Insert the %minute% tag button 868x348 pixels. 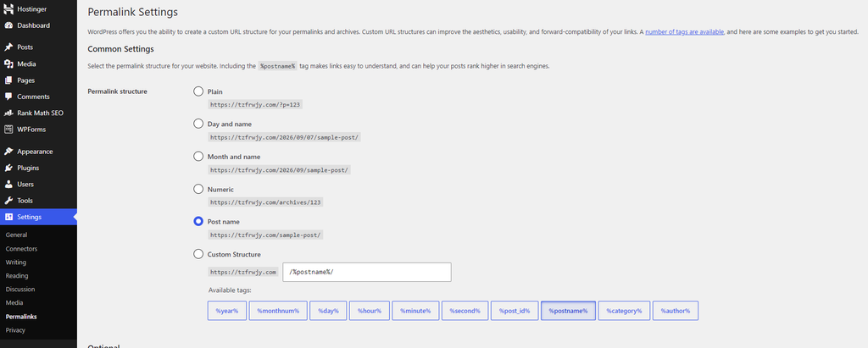coord(415,311)
